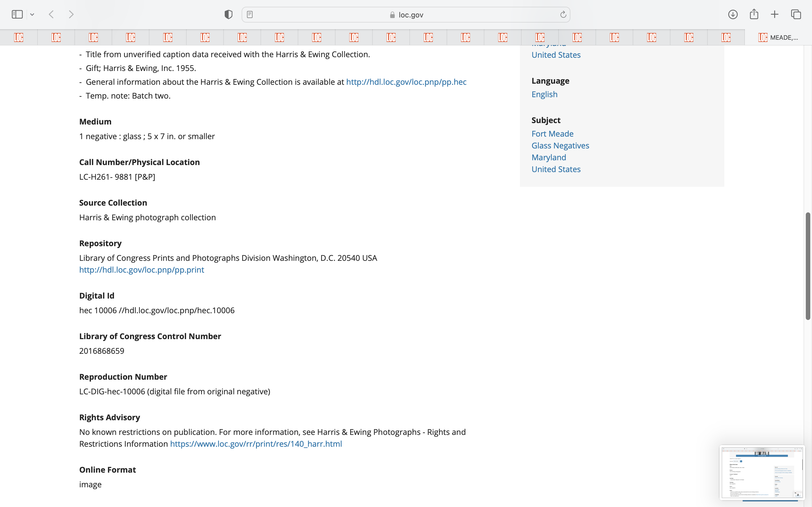Follow the Fort Meade subject link

point(552,134)
